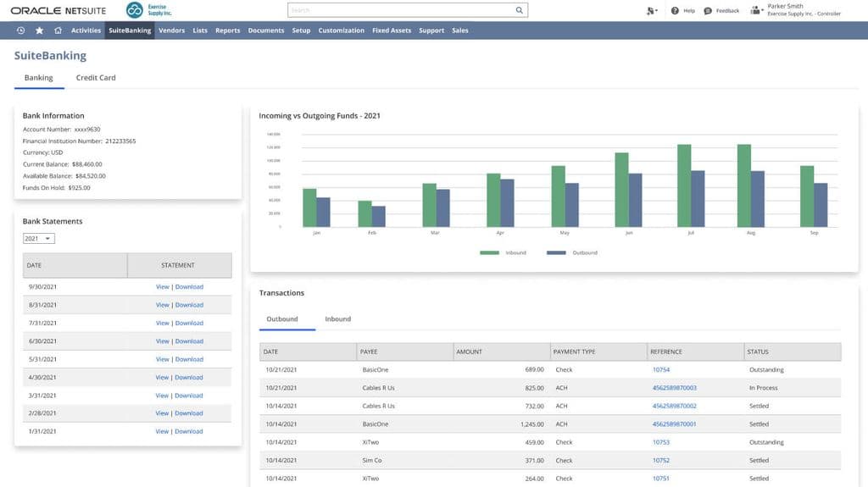This screenshot has width=868, height=487.
Task: Click the Feedback speech bubble icon
Action: 709,11
